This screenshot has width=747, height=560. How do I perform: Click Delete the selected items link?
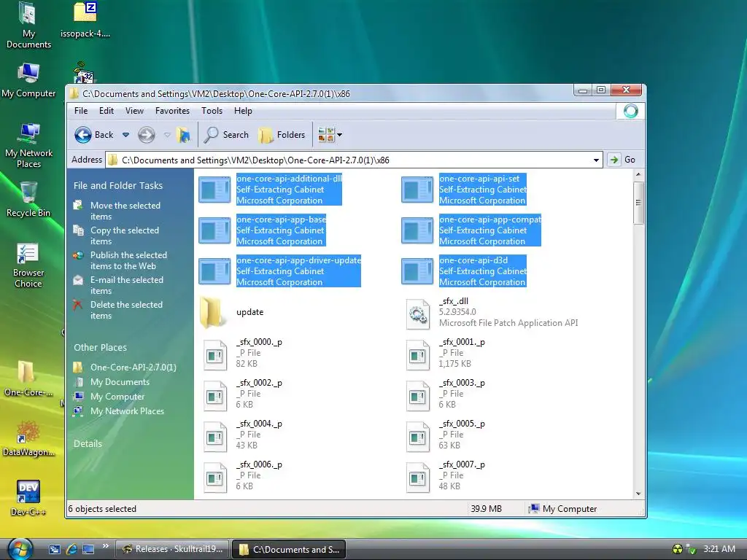[x=126, y=310]
